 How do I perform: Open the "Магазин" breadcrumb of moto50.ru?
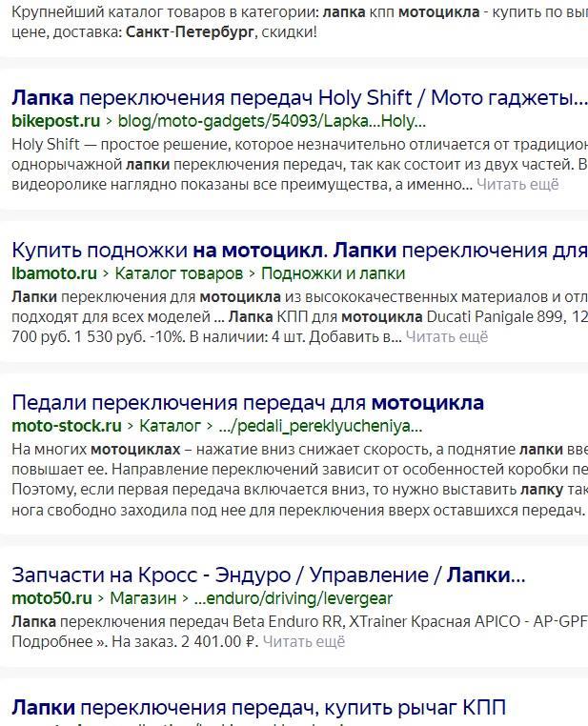point(143,598)
